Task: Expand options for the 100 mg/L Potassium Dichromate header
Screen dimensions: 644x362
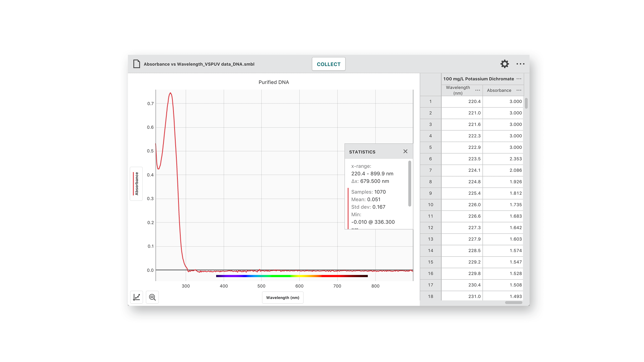Action: pos(519,79)
